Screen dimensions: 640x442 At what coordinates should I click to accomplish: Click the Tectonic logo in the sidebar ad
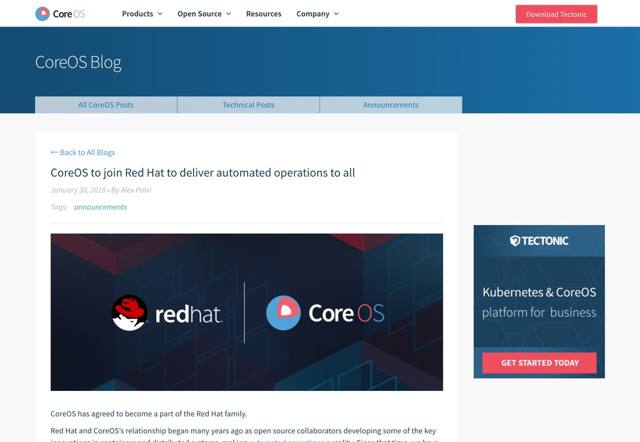pyautogui.click(x=539, y=241)
